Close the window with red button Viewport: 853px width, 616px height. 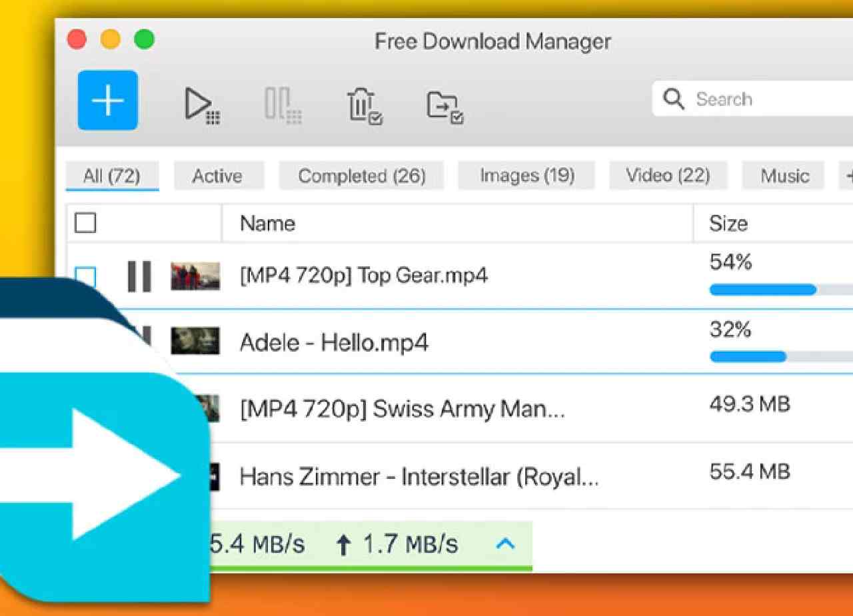click(77, 39)
